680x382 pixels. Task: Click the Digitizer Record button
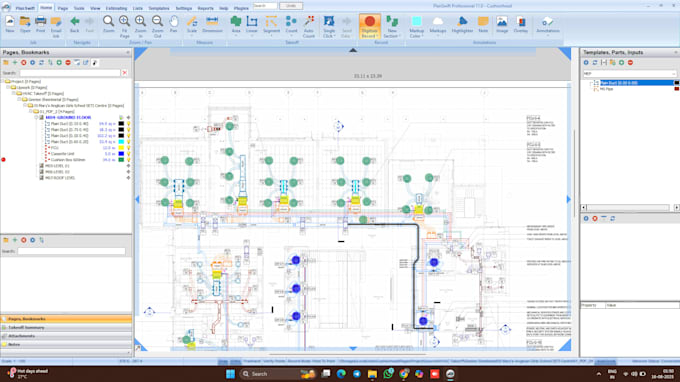coord(369,26)
